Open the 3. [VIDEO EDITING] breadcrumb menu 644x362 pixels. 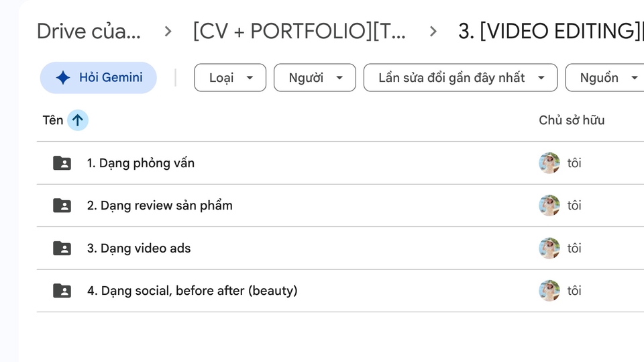(551, 32)
